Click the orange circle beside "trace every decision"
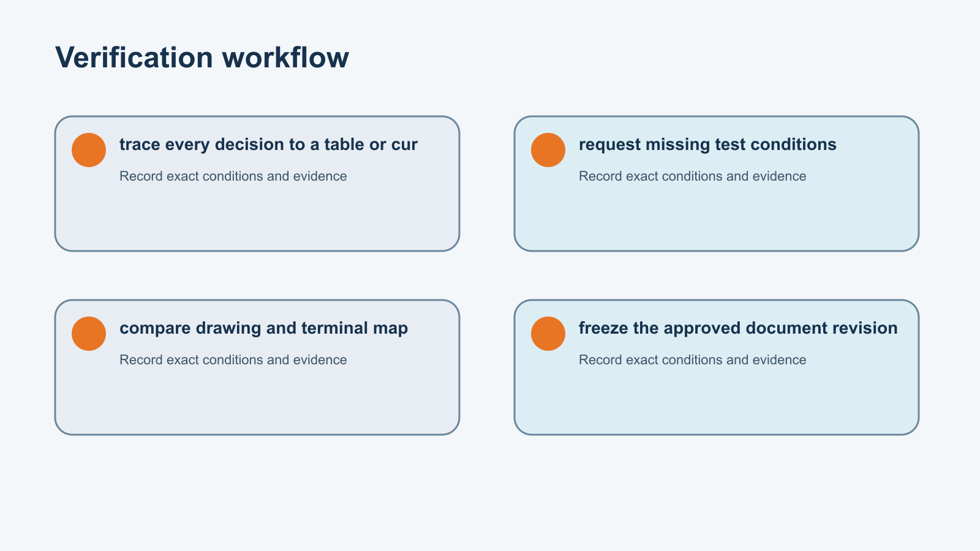980x551 pixels. point(89,150)
